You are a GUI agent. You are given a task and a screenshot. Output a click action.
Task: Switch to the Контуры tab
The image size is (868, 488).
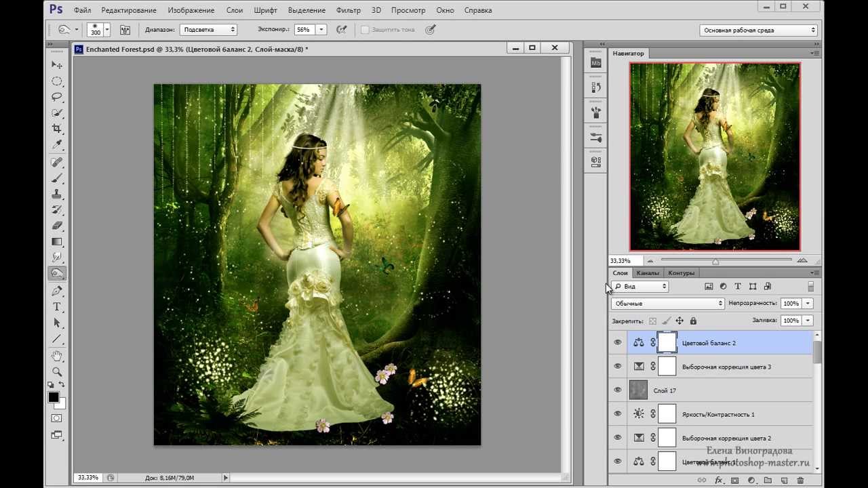pyautogui.click(x=681, y=273)
